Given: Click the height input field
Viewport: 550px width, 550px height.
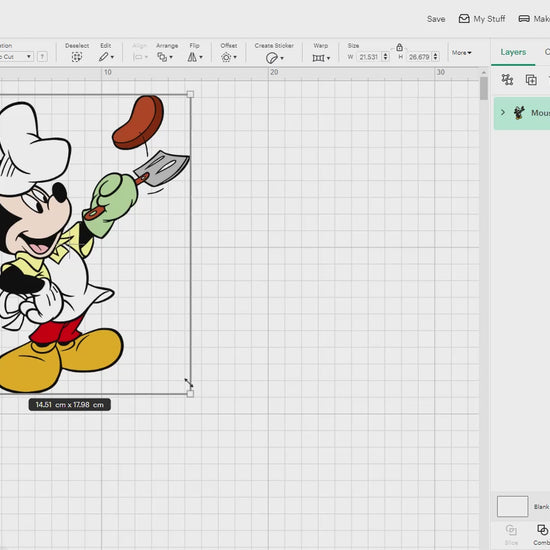Looking at the screenshot, I should (x=419, y=57).
